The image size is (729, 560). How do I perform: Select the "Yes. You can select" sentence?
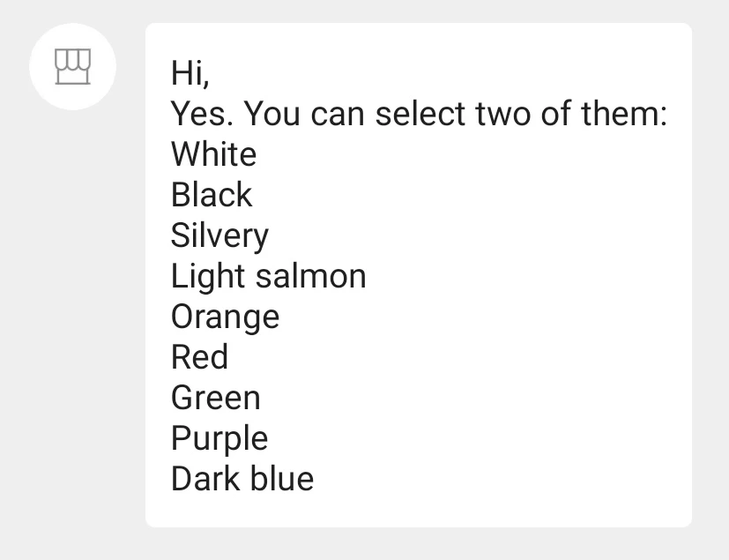click(419, 114)
